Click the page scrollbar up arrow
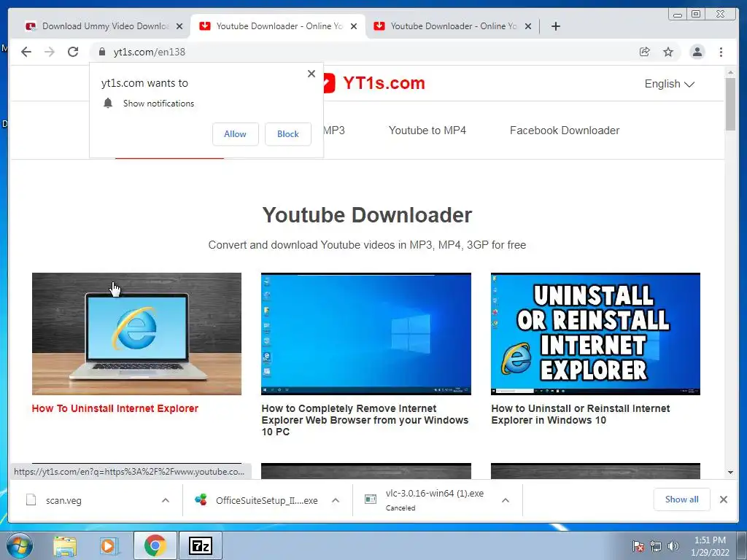This screenshot has width=747, height=560. pyautogui.click(x=730, y=73)
